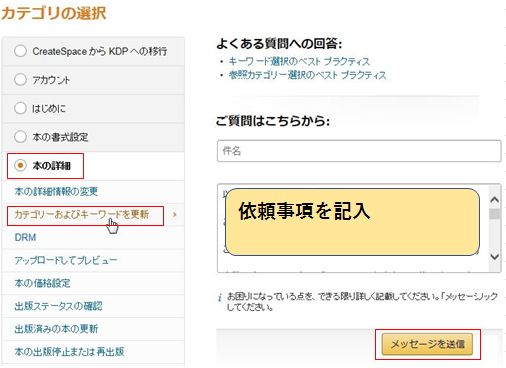Select the 本の書式設定 radio option
The height and width of the screenshot is (368, 506).
(20, 137)
